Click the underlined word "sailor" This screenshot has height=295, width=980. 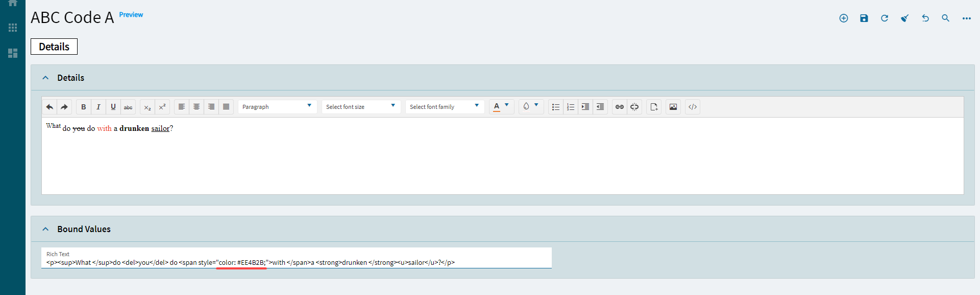tap(160, 128)
